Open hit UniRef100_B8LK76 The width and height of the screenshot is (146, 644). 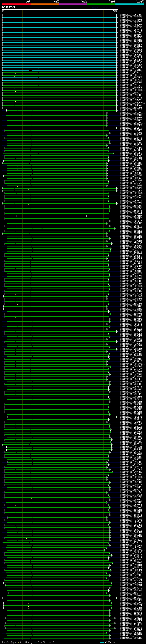click(x=131, y=75)
